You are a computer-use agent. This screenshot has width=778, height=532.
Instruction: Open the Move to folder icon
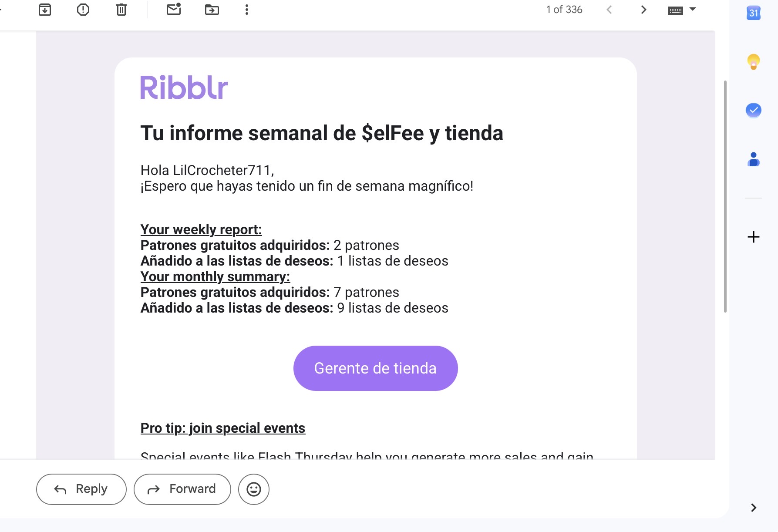(x=212, y=10)
